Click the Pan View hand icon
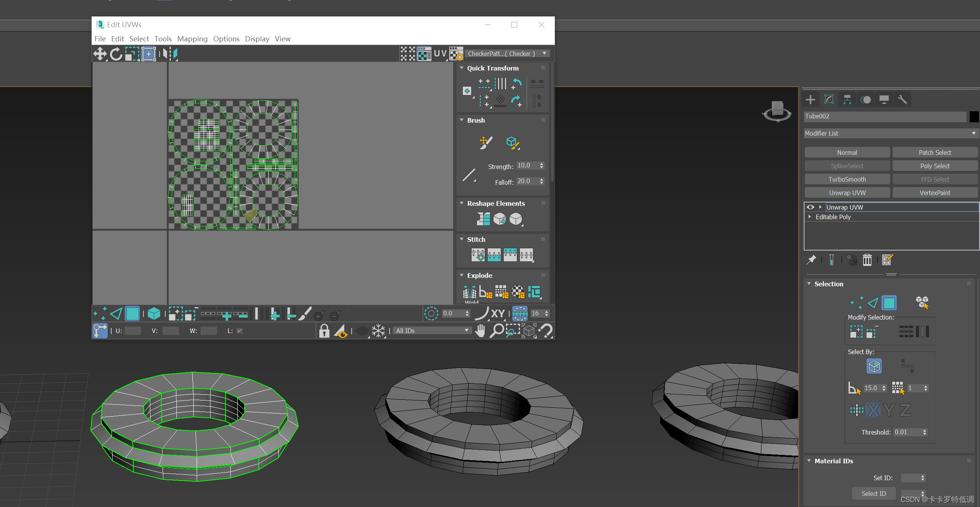 pyautogui.click(x=480, y=330)
